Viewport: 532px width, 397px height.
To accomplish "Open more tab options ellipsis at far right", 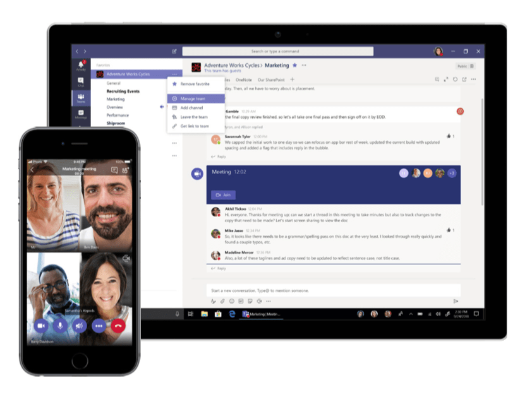I will [x=473, y=80].
